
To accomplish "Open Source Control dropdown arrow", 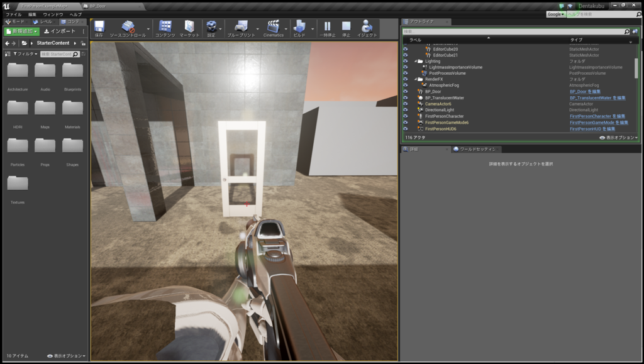I will [148, 29].
